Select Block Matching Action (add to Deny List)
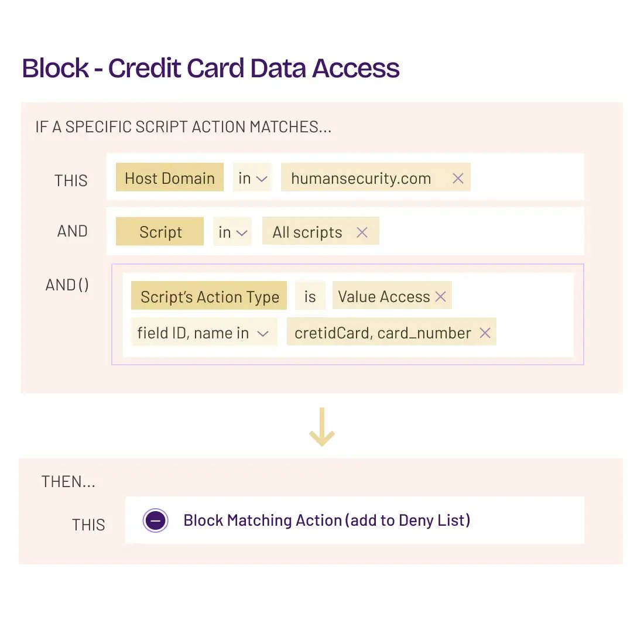Viewport: 644px width, 644px height. (x=327, y=520)
